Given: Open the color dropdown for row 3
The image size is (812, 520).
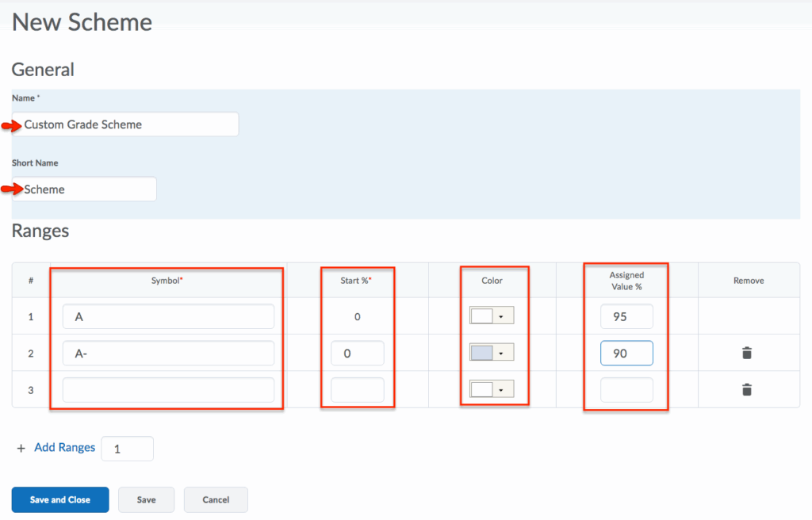Looking at the screenshot, I should point(501,390).
